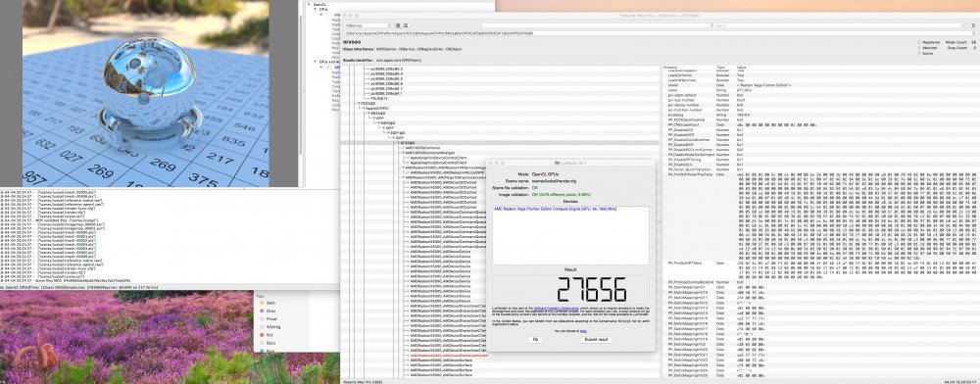Collapse the PCI0@0 tree node
The width and height of the screenshot is (980, 384).
(359, 103)
